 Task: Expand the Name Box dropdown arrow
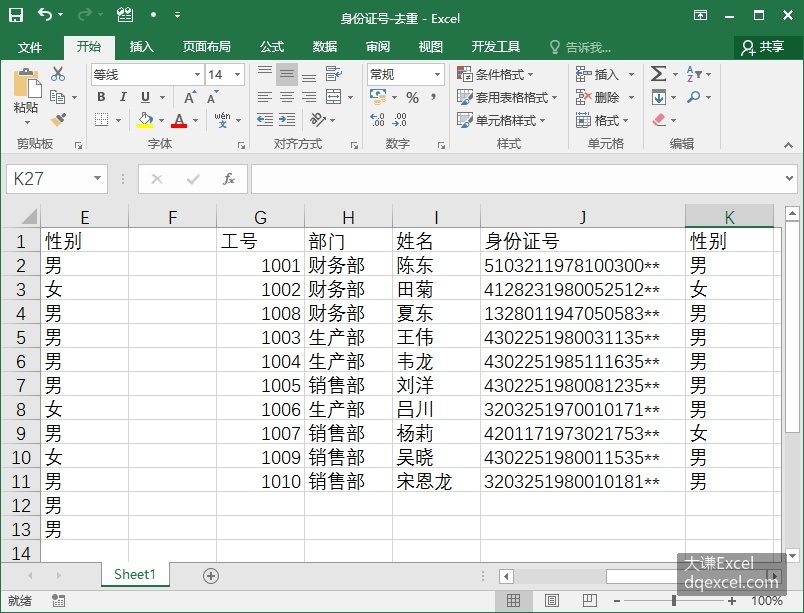coord(97,178)
